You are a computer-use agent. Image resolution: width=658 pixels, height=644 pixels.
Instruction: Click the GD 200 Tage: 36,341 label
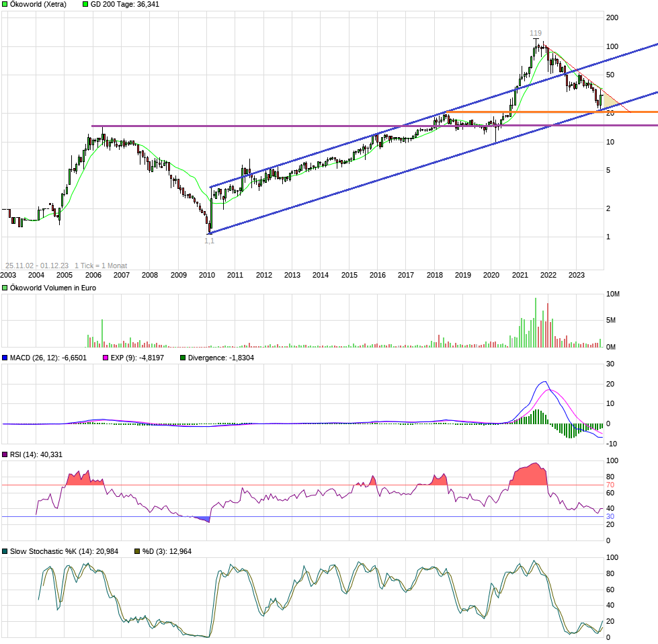[x=120, y=4]
